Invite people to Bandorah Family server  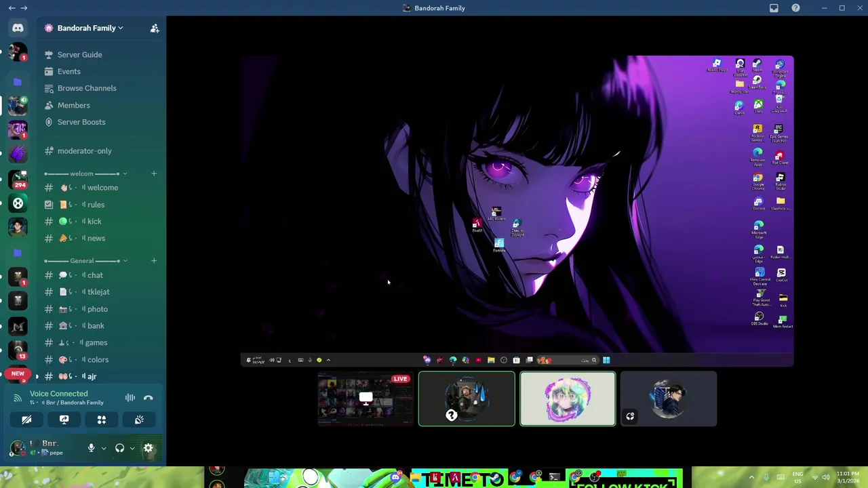point(155,28)
